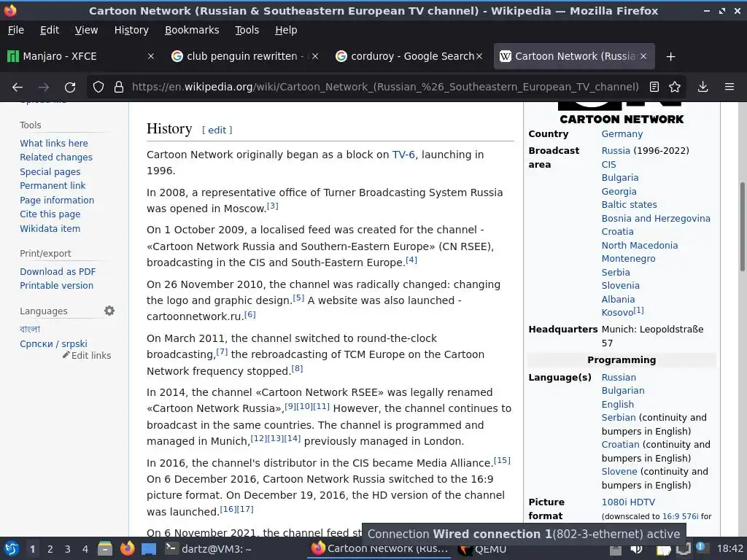
Task: Switch to workspace 4
Action: [x=85, y=549]
